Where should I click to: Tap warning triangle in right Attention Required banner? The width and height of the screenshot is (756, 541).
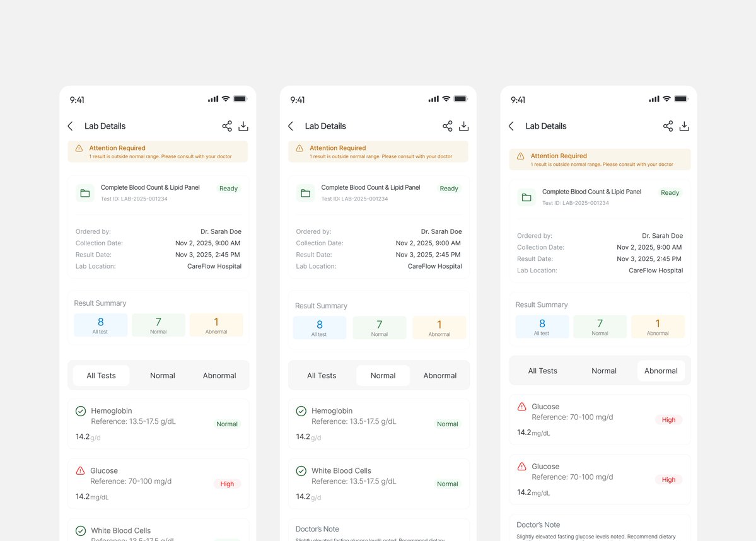click(x=521, y=156)
